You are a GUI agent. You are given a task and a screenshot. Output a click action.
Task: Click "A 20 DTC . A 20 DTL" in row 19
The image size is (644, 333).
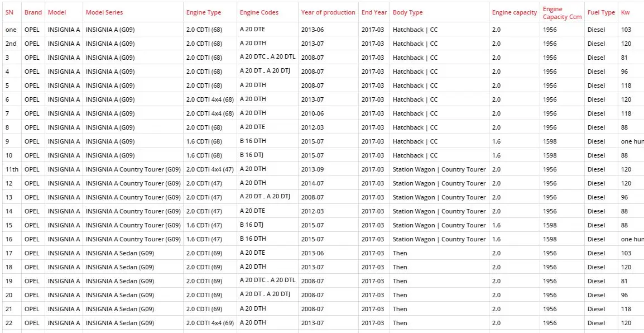pos(268,280)
